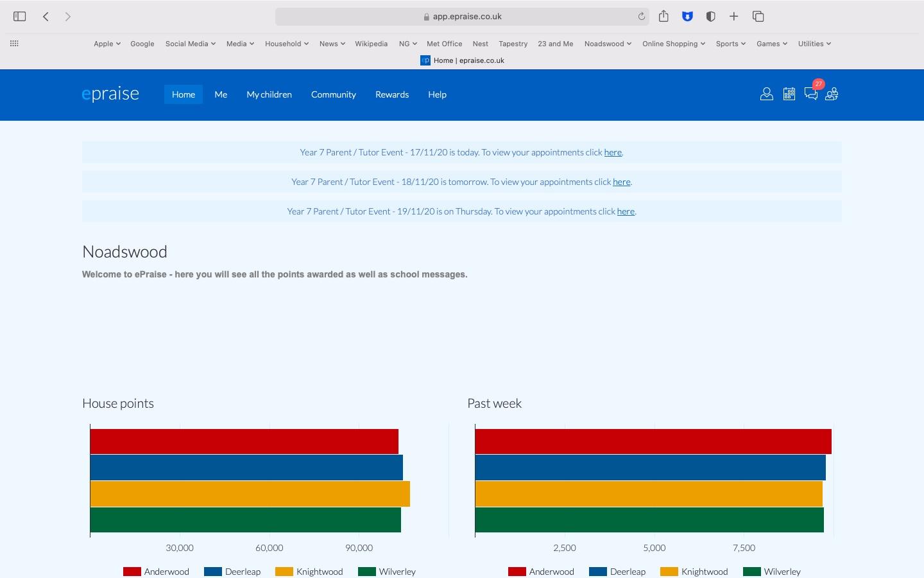Click 'here' link for 18/11/20 event
This screenshot has width=924, height=578.
coord(621,182)
